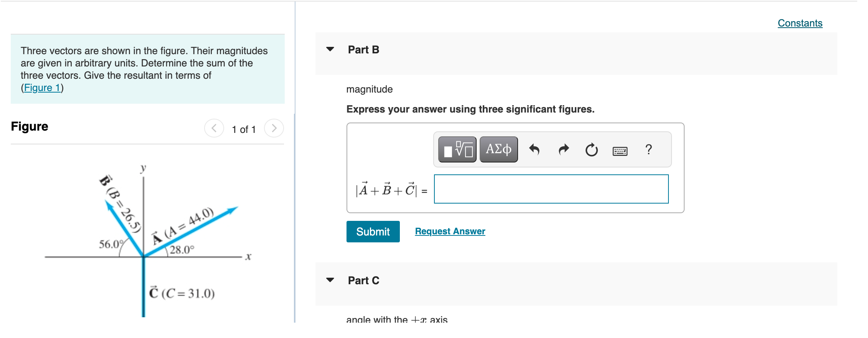This screenshot has width=868, height=338.
Task: Expand the Part C disclosure triangle
Action: point(330,280)
